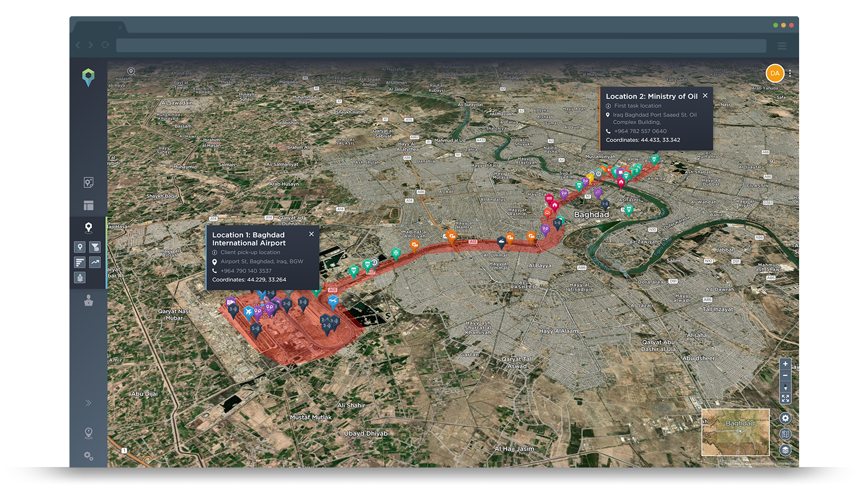Open the settings gears in the sidebar
This screenshot has height=499, width=868.
[88, 456]
